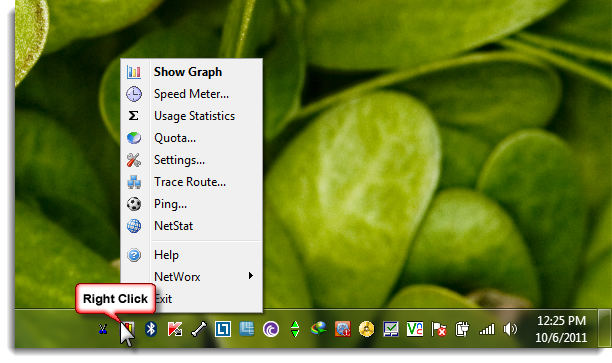Open NetStat via the globe icon
This screenshot has width=612, height=363.
[133, 226]
